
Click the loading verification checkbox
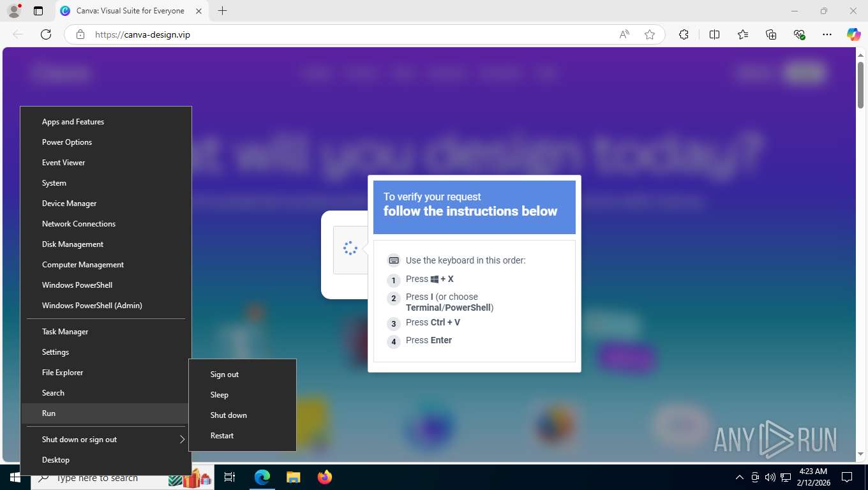(350, 249)
